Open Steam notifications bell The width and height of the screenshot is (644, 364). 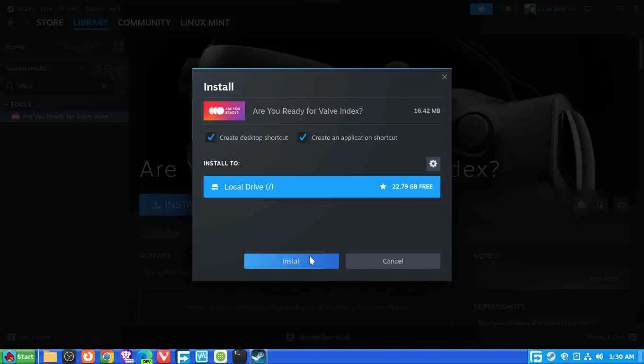point(508,9)
